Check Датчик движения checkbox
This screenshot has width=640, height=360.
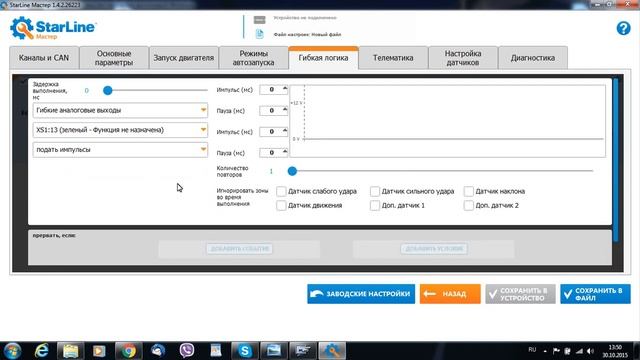point(281,205)
